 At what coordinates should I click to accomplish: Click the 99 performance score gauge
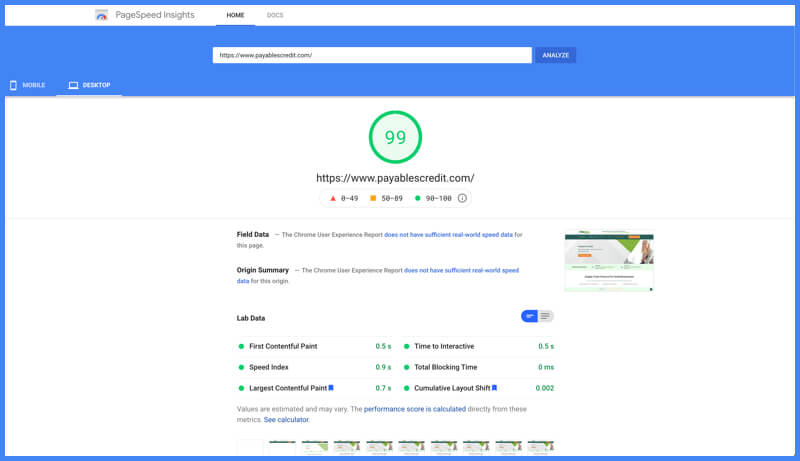pos(395,137)
